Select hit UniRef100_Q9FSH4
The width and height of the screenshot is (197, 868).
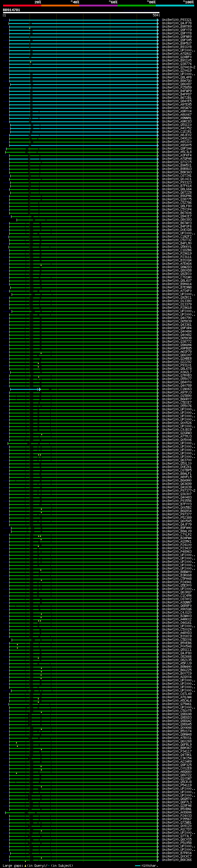(176, 149)
